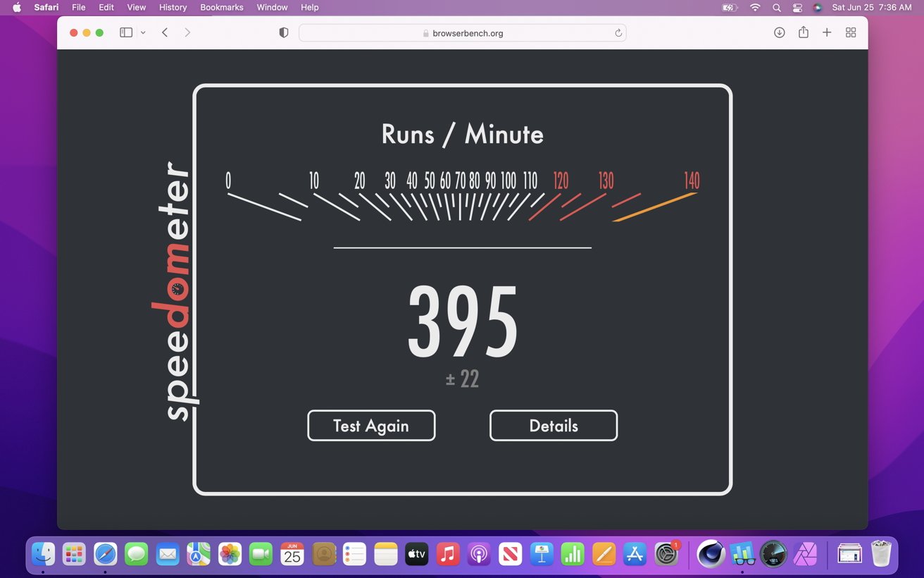Open the Share icon in Safari toolbar
This screenshot has height=578, width=924.
click(803, 32)
